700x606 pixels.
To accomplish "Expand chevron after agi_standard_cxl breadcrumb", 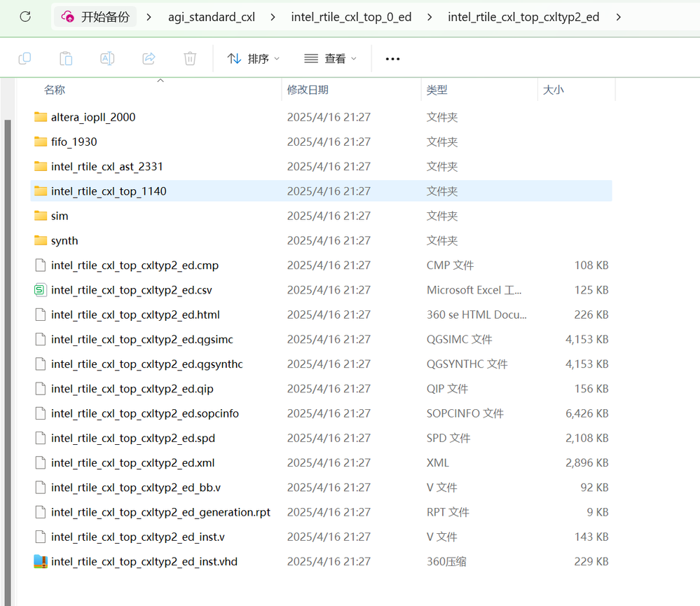I will 273,17.
